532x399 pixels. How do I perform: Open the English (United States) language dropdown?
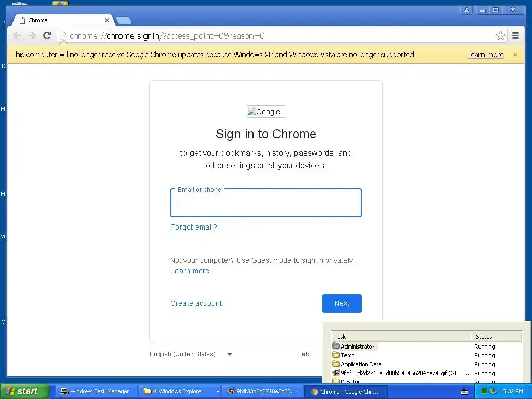[x=191, y=354]
